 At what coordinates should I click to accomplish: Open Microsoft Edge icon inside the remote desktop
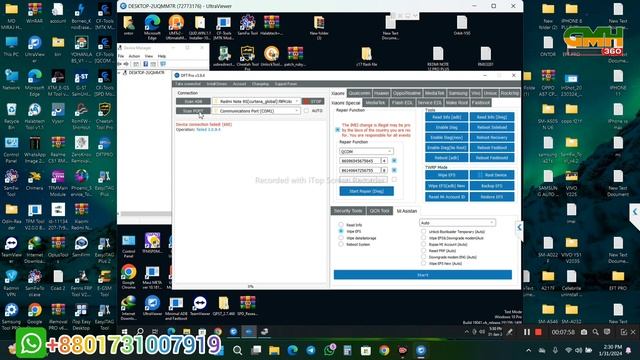coord(152,27)
